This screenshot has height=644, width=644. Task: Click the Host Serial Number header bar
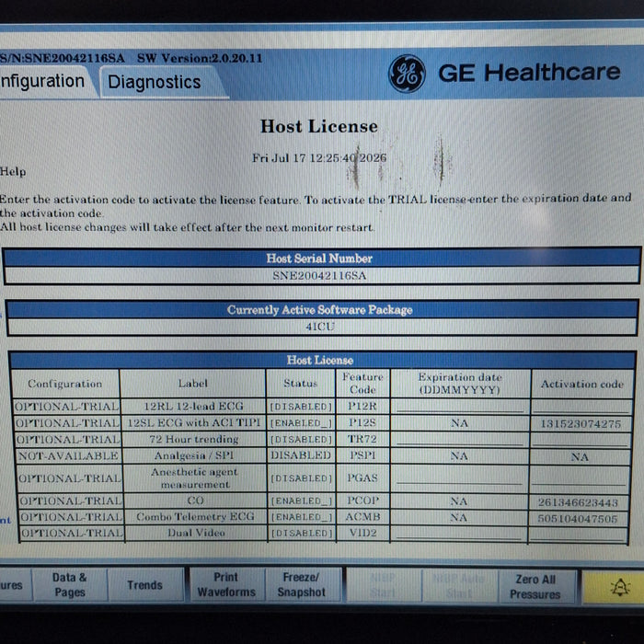[319, 259]
